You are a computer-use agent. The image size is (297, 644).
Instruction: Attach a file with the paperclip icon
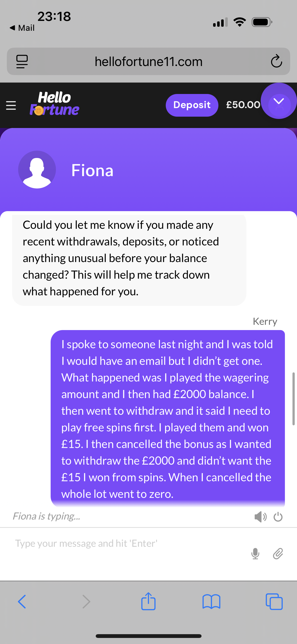point(278,554)
